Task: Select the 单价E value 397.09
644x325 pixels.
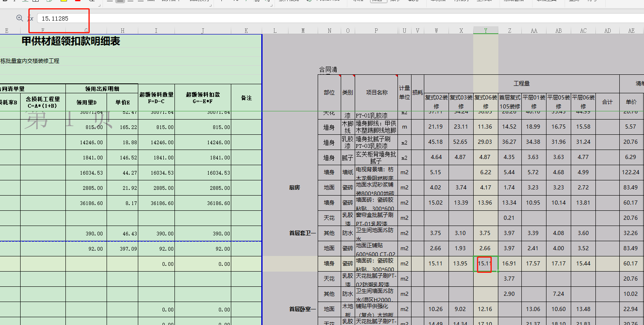Action: pos(123,249)
